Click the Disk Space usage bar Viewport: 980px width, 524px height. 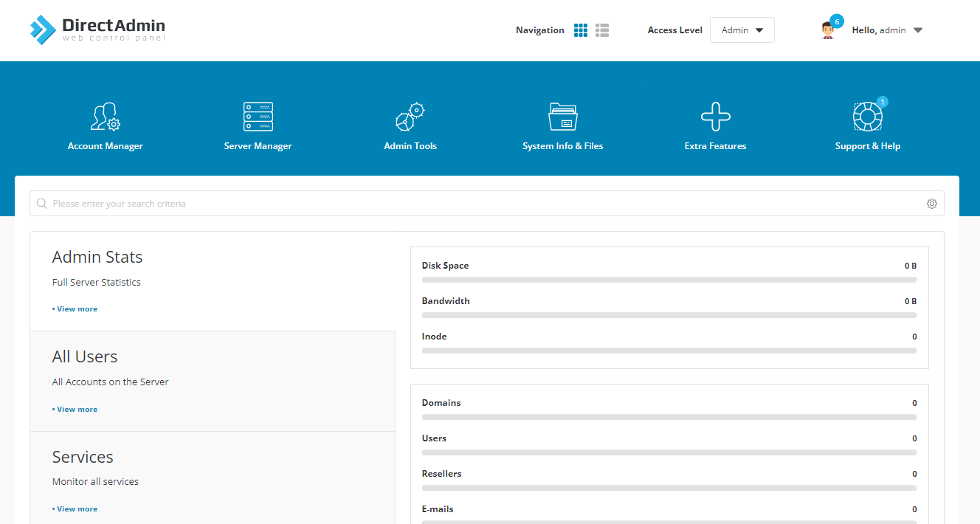[669, 280]
